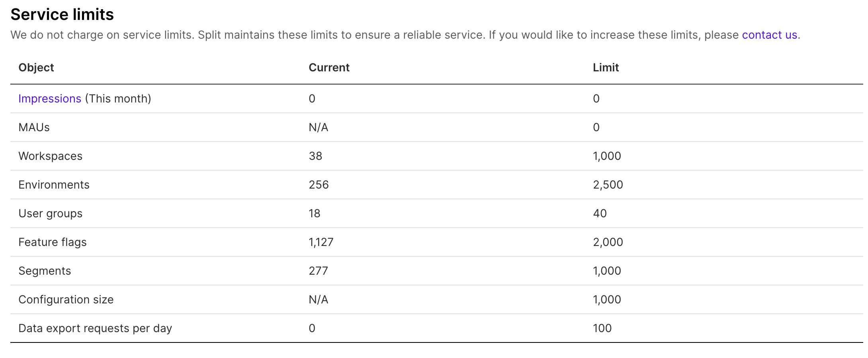
Task: Click the Current column header
Action: coord(329,67)
